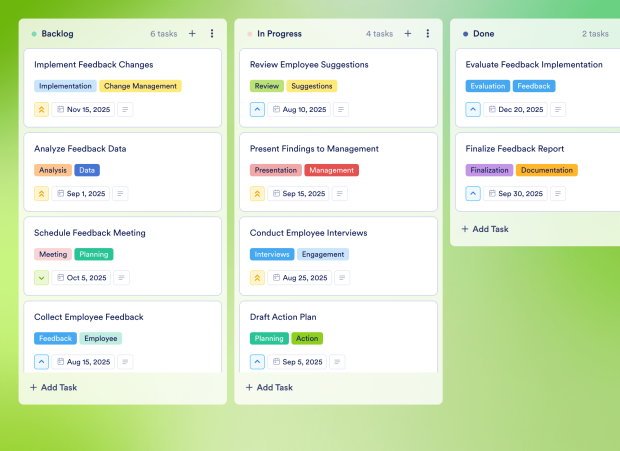Click priority icon on Conduct Employee Interviews card

pyautogui.click(x=258, y=277)
